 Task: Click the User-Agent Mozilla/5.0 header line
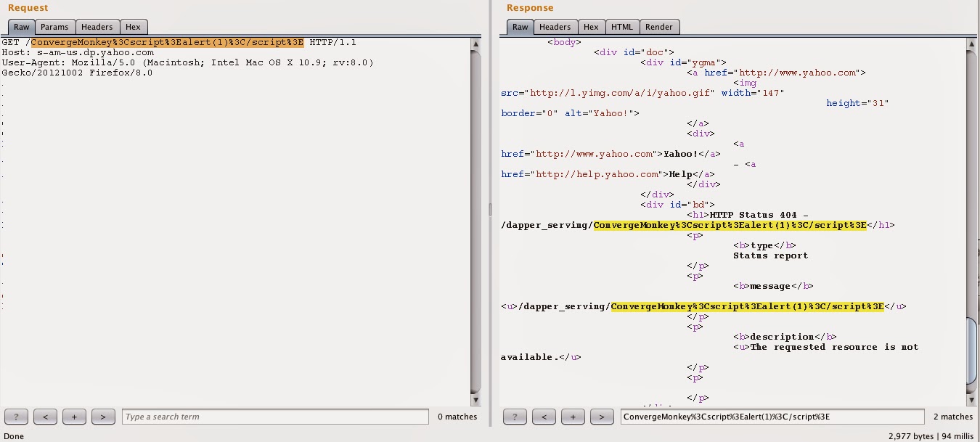(x=187, y=62)
